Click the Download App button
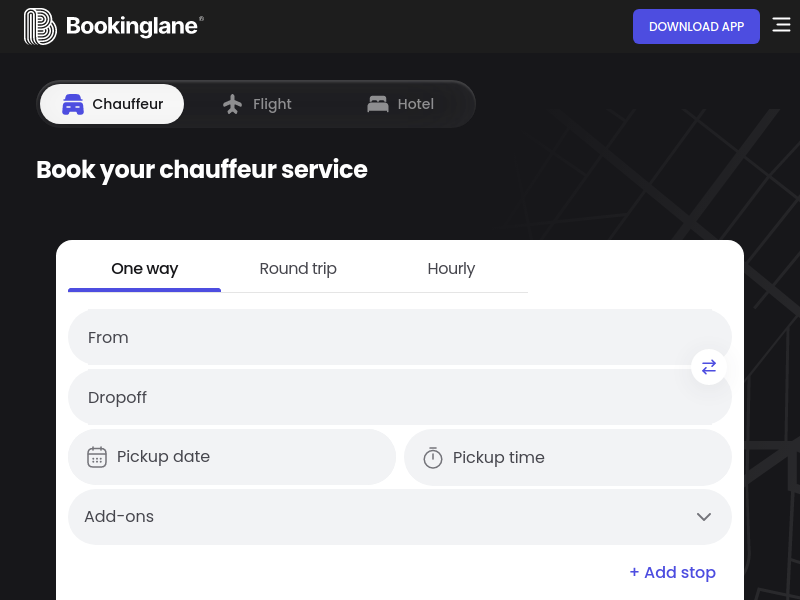 (x=696, y=27)
